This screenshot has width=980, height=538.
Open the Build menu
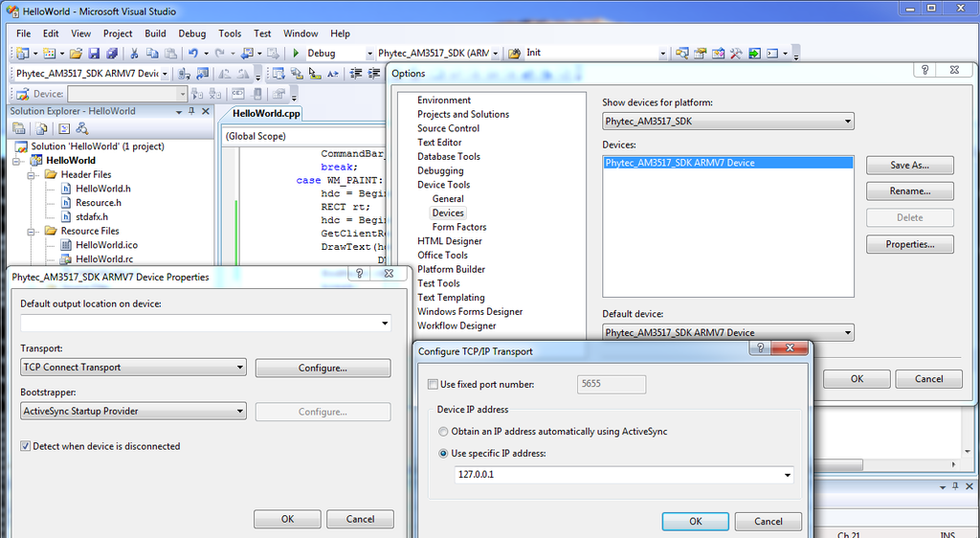click(155, 34)
